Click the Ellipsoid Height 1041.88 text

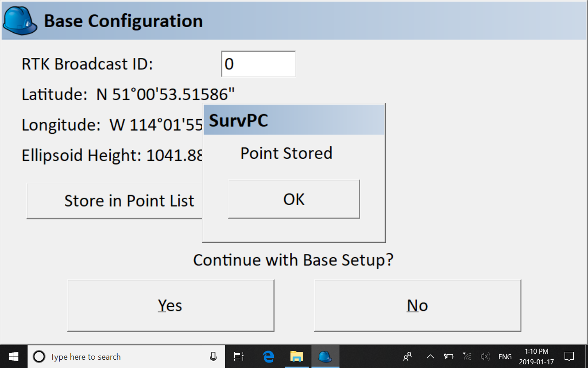(x=112, y=155)
